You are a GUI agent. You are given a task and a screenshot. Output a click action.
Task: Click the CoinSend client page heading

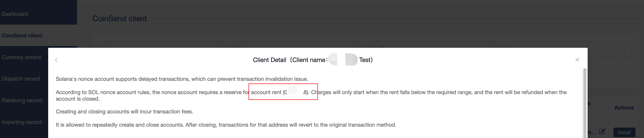pyautogui.click(x=119, y=19)
